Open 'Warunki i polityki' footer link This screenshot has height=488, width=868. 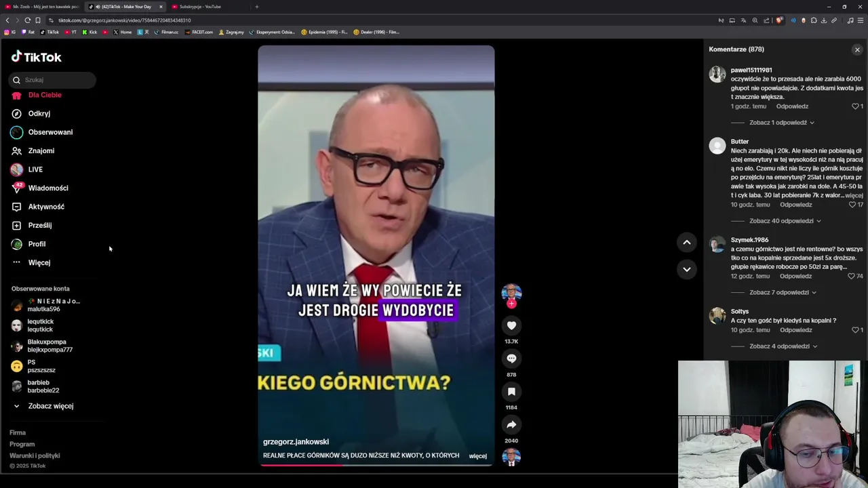[35, 456]
